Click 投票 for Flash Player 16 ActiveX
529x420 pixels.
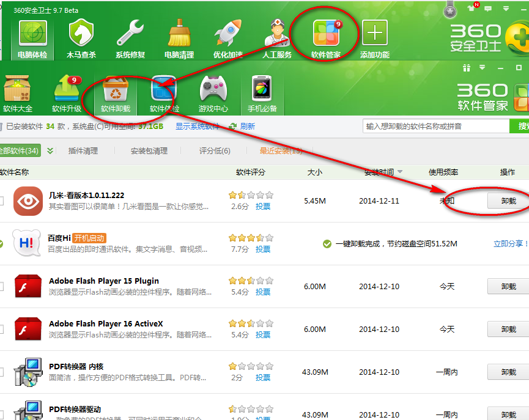[263, 335]
